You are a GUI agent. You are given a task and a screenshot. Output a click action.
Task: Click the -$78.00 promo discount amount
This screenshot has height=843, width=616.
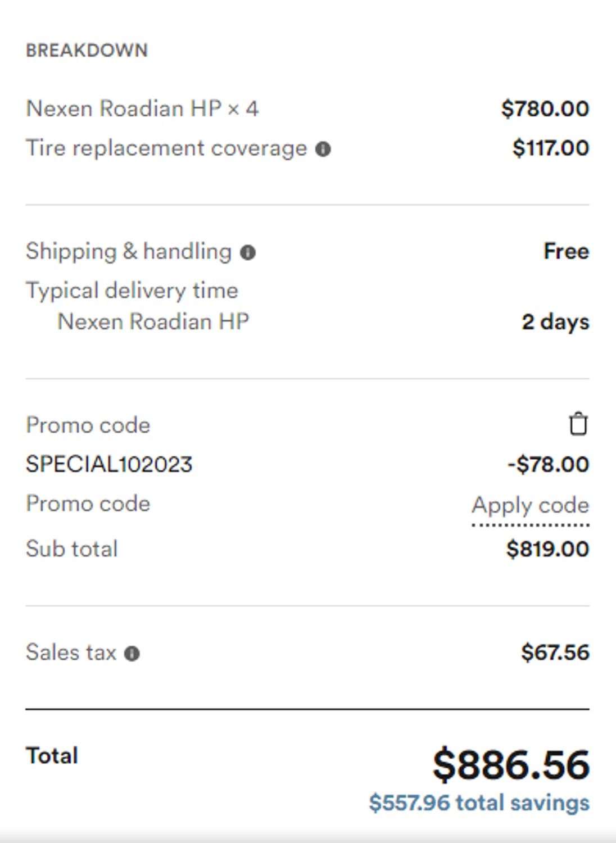pyautogui.click(x=548, y=465)
